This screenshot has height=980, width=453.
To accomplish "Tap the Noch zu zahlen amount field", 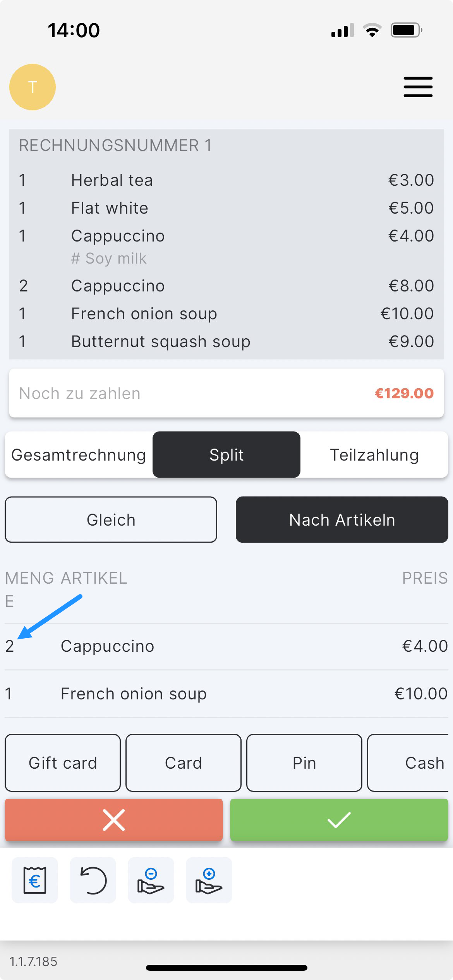I will (226, 393).
